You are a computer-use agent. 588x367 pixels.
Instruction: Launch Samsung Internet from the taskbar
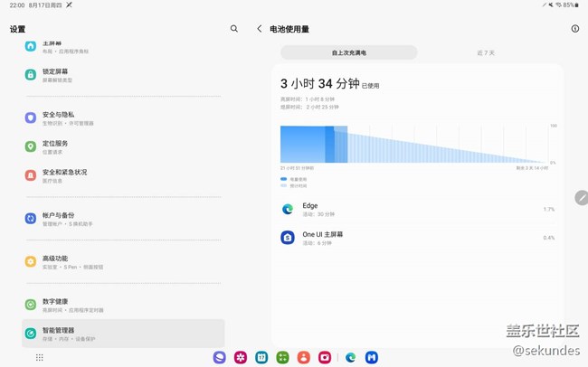coord(220,357)
